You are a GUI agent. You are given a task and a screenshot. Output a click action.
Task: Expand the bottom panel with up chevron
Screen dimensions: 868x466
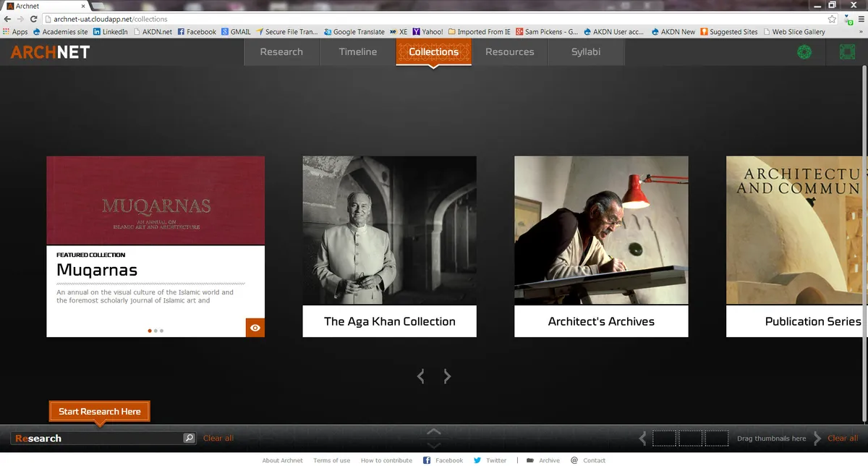point(433,432)
